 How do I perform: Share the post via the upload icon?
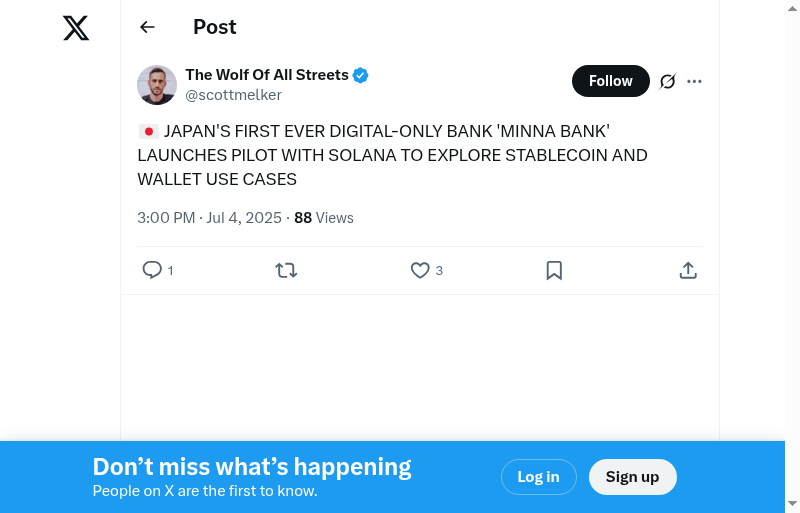click(688, 270)
